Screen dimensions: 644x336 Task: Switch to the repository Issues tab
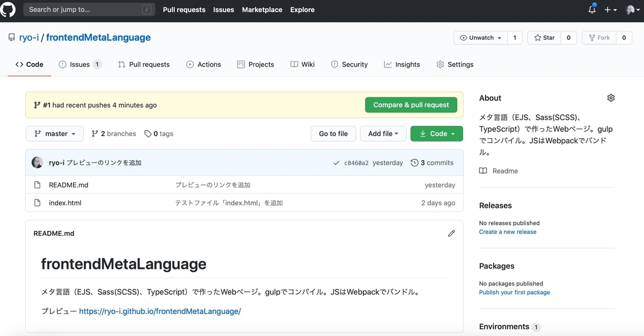80,64
